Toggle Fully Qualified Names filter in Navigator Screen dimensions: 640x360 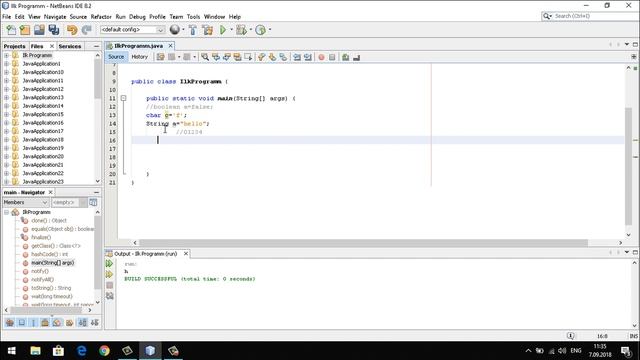(x=70, y=322)
